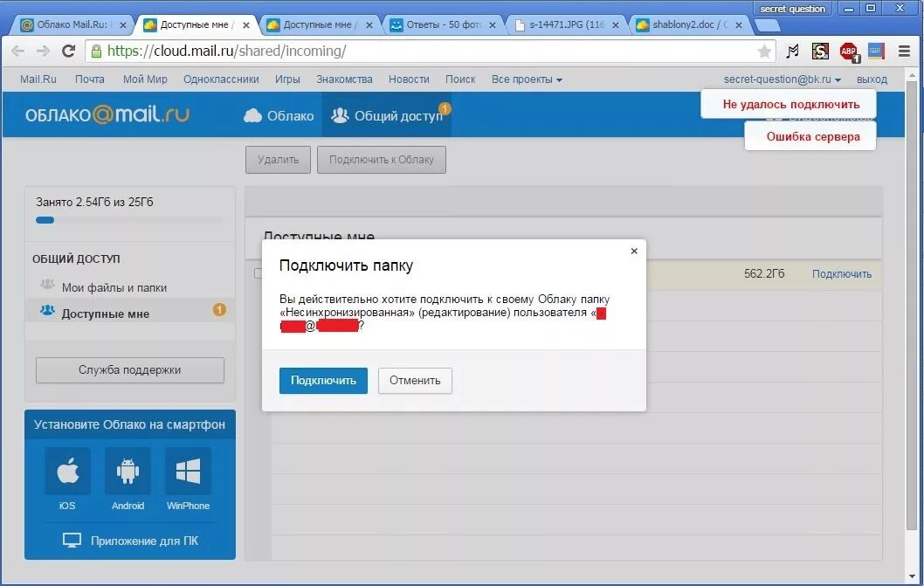Screen dimensions: 924x586
Task: Open the Chrome hamburger menu
Action: [x=904, y=52]
